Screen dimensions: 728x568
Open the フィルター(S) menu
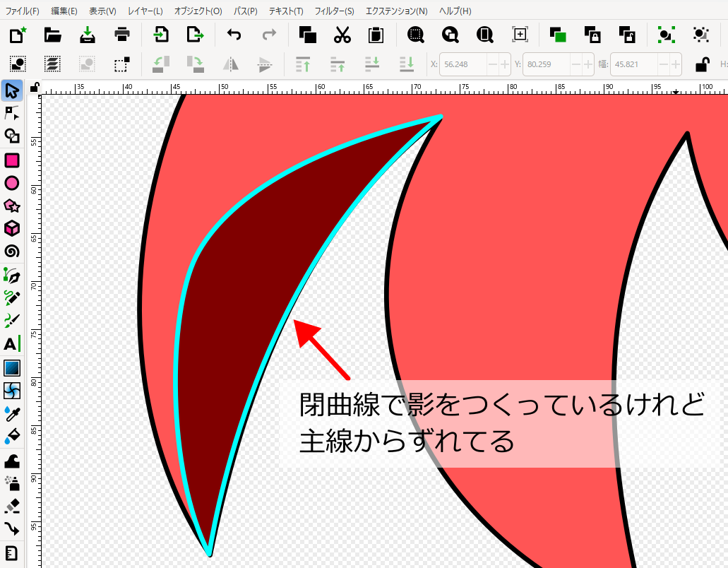click(334, 11)
